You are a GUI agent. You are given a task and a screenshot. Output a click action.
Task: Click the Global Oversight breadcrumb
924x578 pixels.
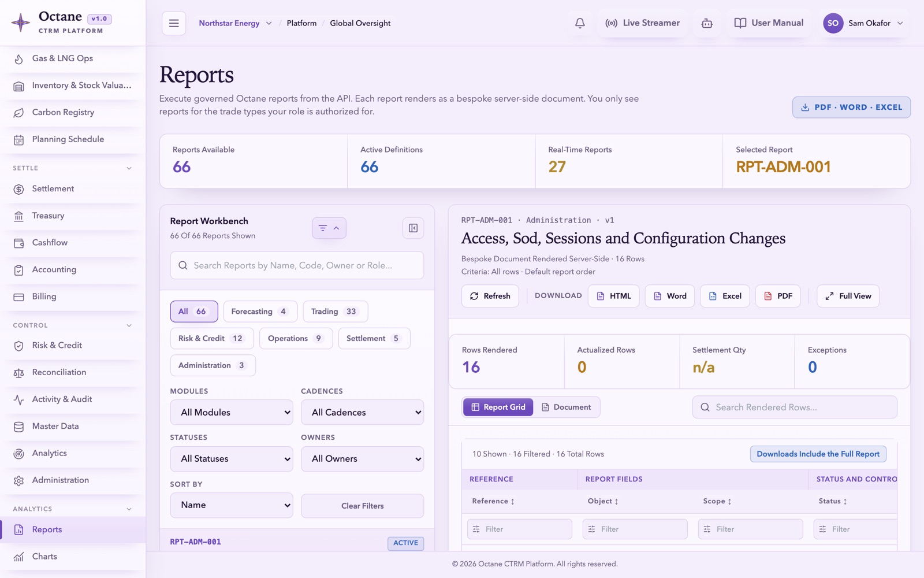pos(360,23)
